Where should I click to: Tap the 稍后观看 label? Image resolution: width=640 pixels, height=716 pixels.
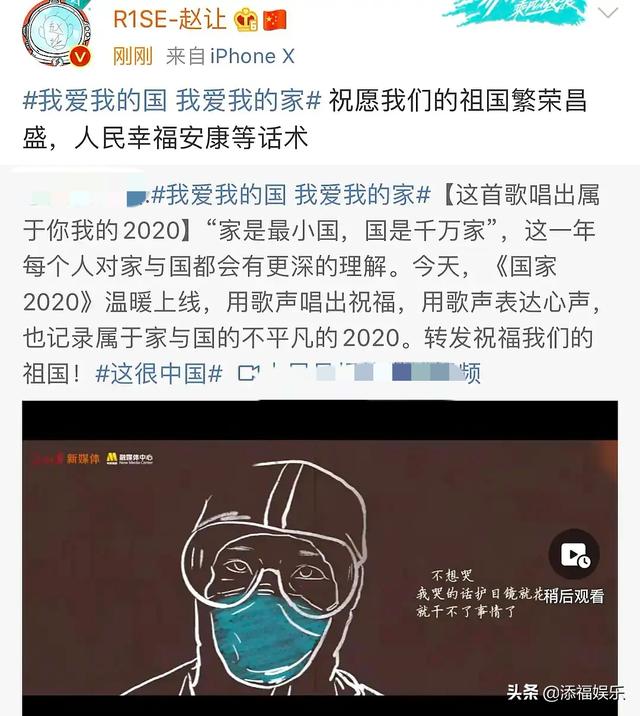coord(574,596)
